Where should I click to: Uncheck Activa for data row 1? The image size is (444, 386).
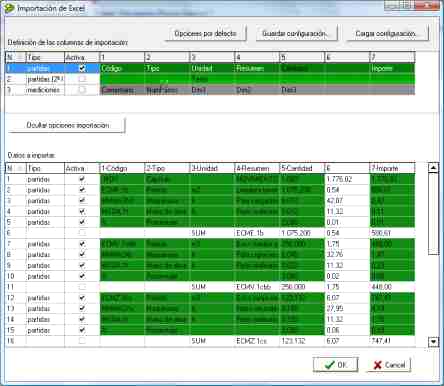[82, 179]
